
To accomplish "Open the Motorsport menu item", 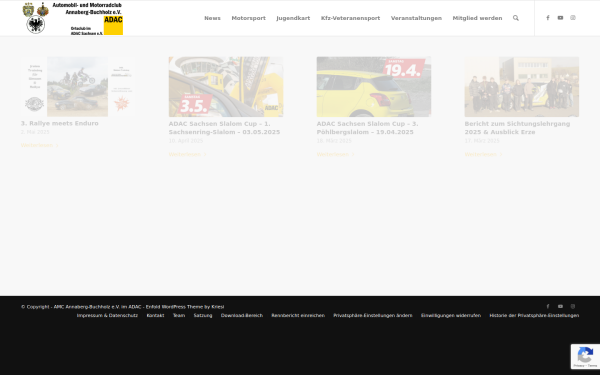I will pos(248,18).
